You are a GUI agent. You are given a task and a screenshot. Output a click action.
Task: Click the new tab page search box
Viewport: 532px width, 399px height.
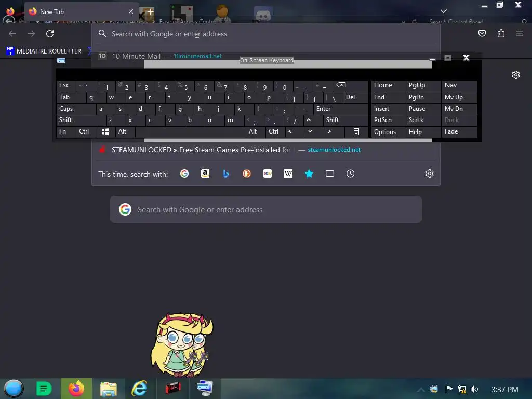point(266,210)
